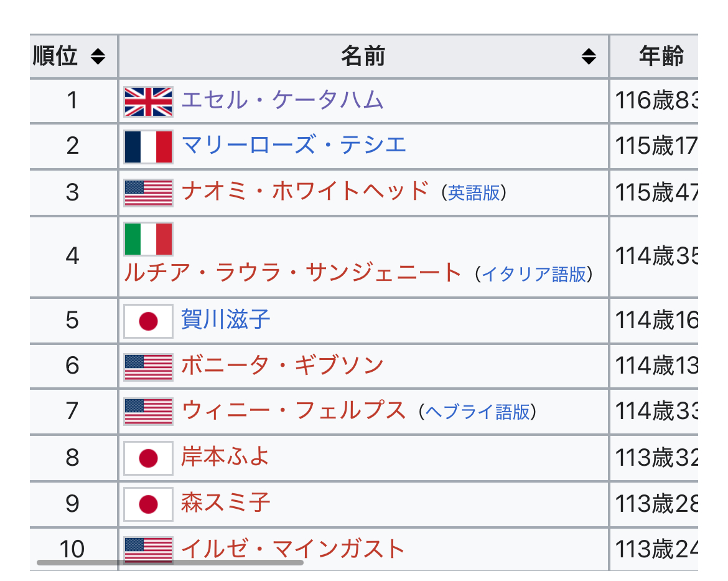The image size is (728, 581).
Task: Click the United Kingdom flag icon
Action: tap(148, 102)
